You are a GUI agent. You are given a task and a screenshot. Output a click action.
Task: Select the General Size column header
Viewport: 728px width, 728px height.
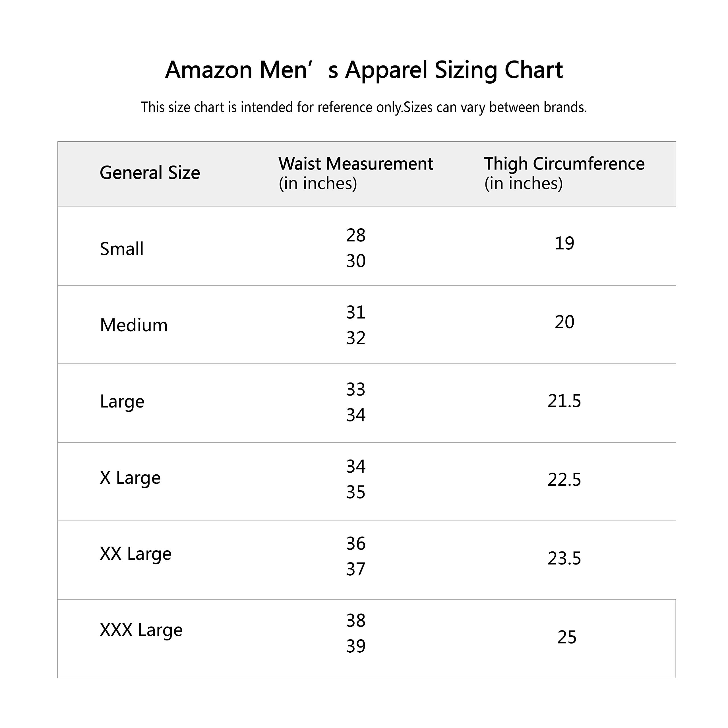150,173
